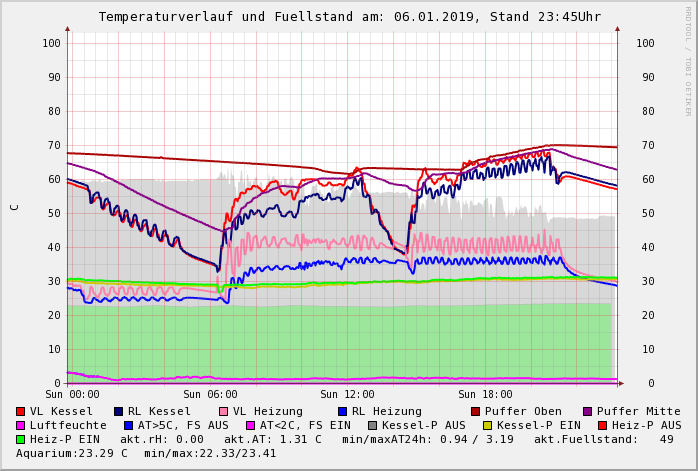Click the 'Sun 12:00' x-axis label
This screenshot has height=471, width=698.
tap(348, 395)
